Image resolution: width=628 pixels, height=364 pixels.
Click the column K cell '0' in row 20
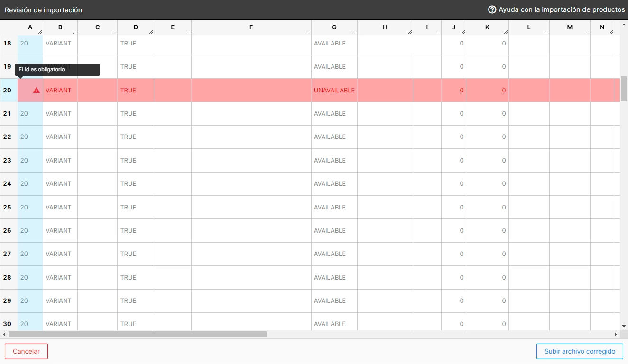click(x=487, y=90)
